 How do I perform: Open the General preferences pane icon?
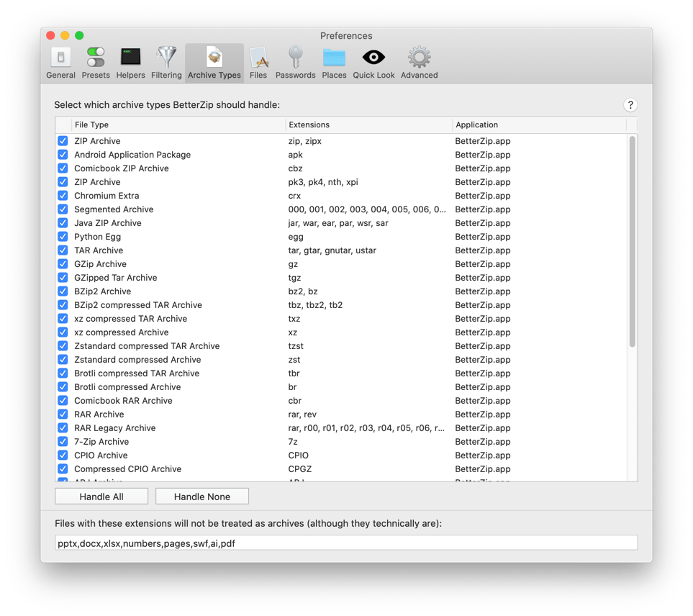(x=60, y=58)
